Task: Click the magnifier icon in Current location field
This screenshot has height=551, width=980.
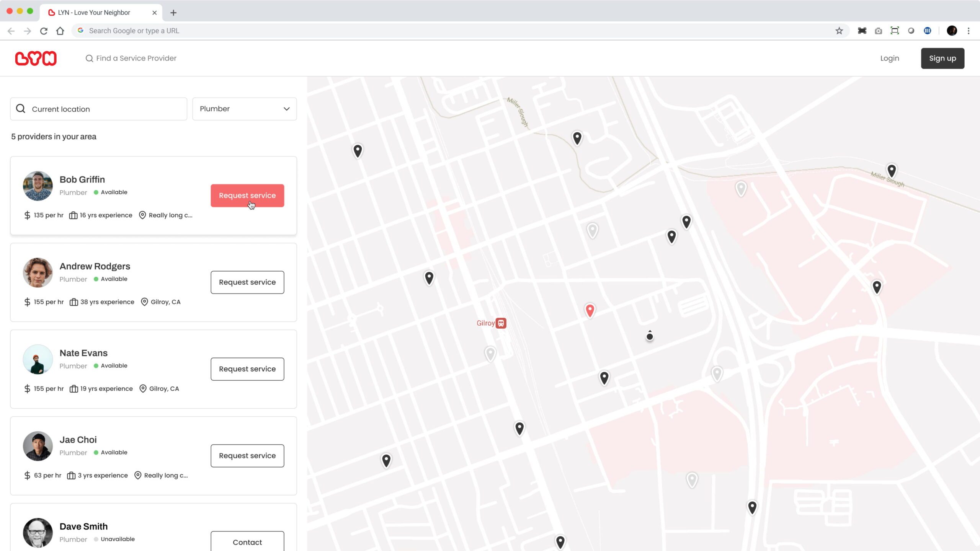Action: (x=21, y=109)
